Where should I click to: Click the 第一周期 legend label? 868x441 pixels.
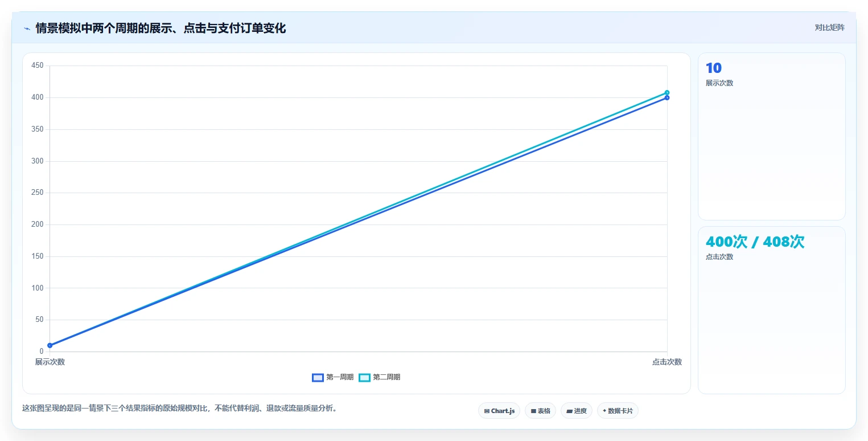[x=340, y=377]
